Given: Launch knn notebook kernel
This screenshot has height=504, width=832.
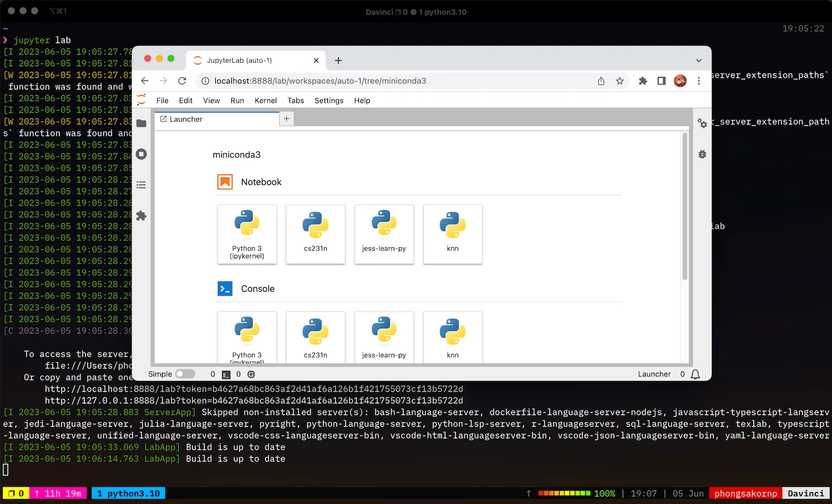Looking at the screenshot, I should (453, 234).
